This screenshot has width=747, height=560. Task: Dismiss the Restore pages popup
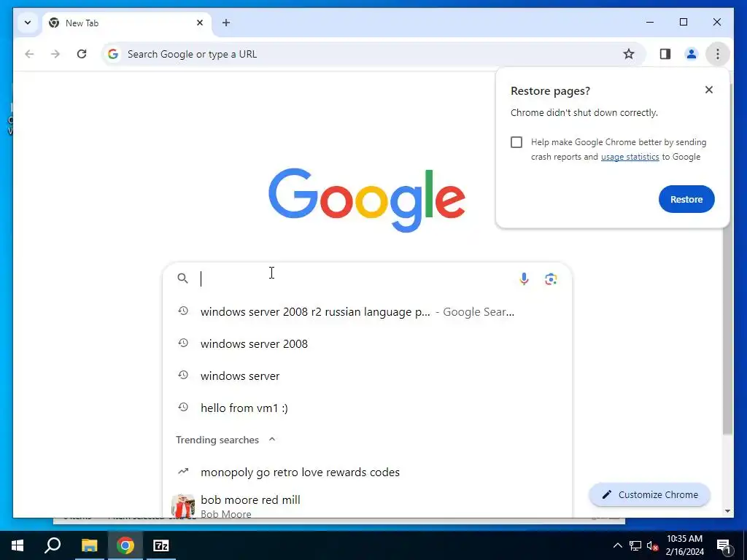(709, 90)
